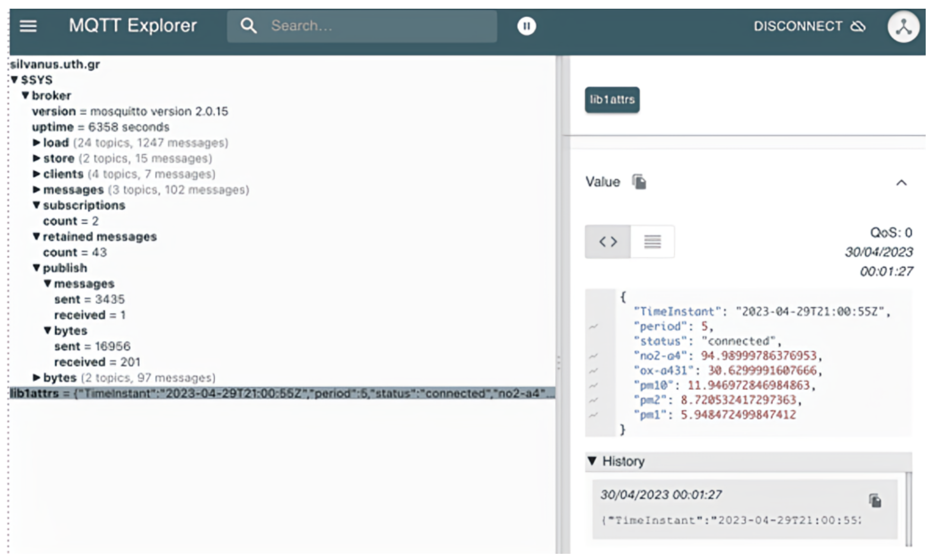Expand the store topic node
This screenshot has width=933, height=560.
[x=37, y=158]
